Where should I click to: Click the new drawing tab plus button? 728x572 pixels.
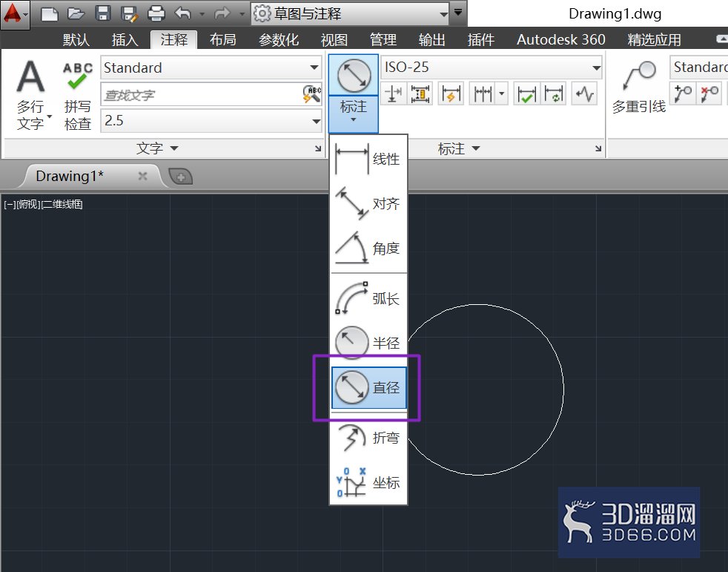tap(181, 177)
